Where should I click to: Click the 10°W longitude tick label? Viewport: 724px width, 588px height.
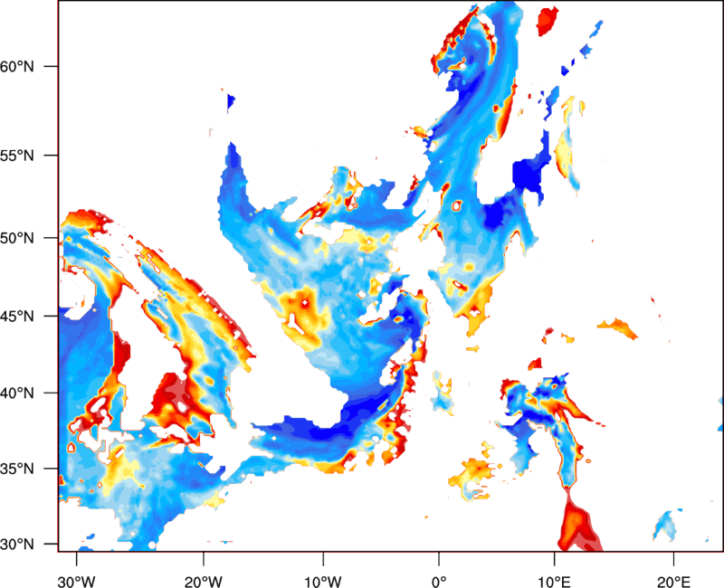[322, 580]
